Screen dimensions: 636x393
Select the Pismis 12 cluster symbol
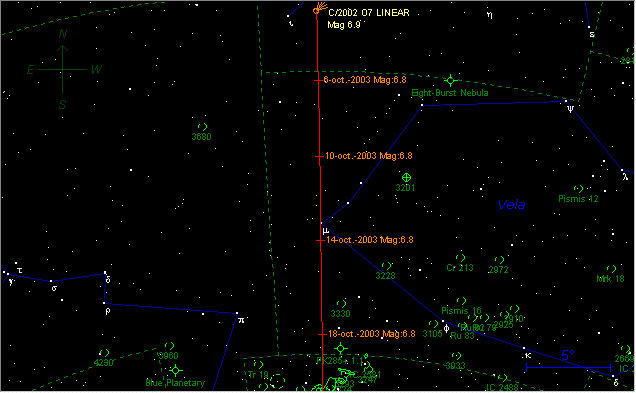578,189
